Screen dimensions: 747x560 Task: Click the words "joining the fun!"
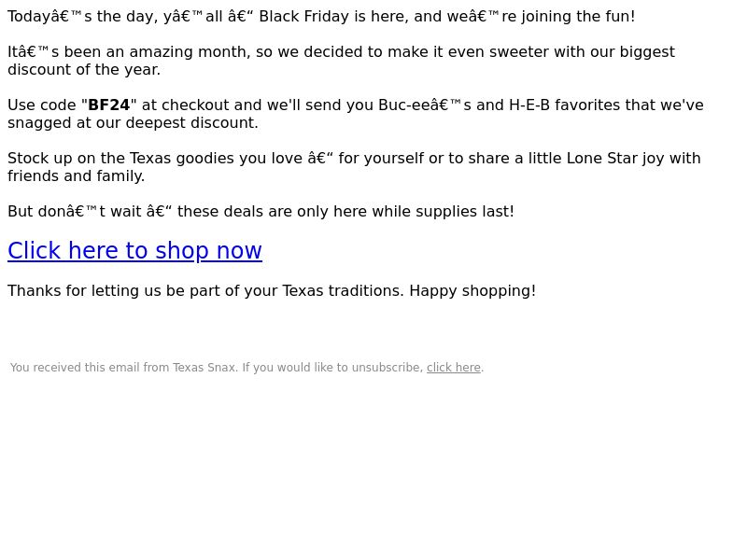pos(578,16)
